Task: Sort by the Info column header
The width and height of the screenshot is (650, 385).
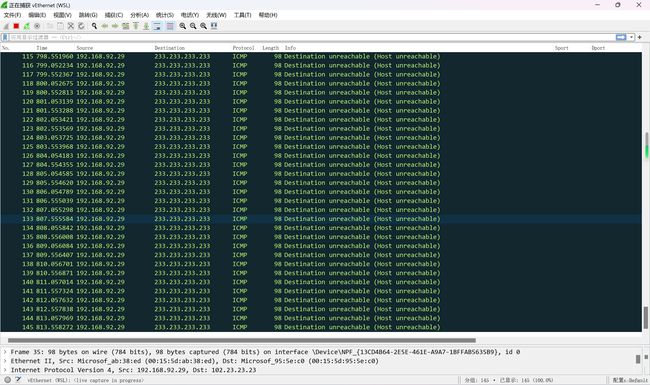Action: pyautogui.click(x=290, y=48)
